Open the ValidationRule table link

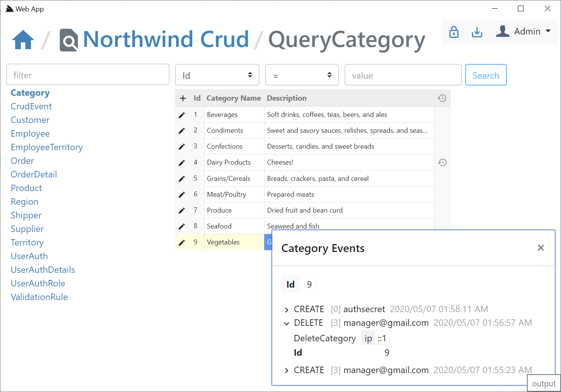coord(39,297)
